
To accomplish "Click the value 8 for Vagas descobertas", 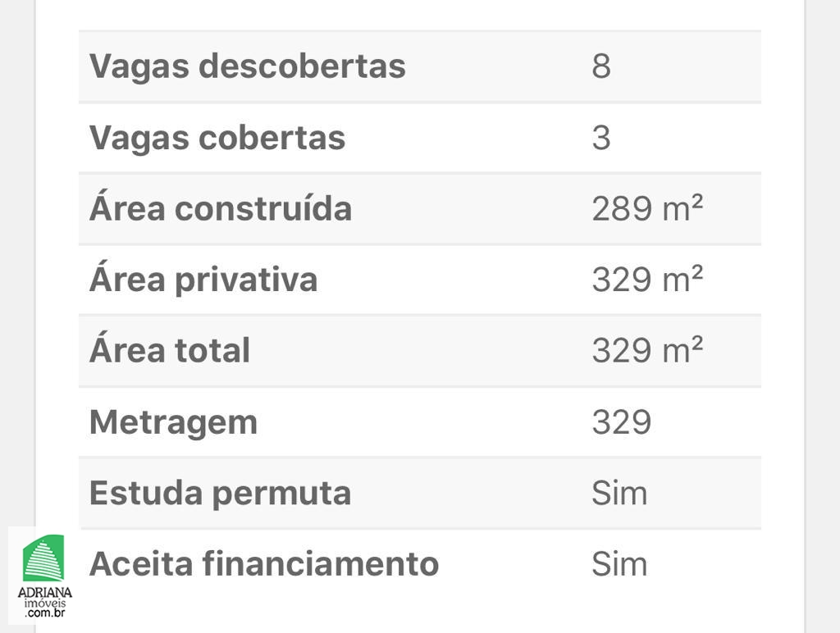I will click(601, 66).
